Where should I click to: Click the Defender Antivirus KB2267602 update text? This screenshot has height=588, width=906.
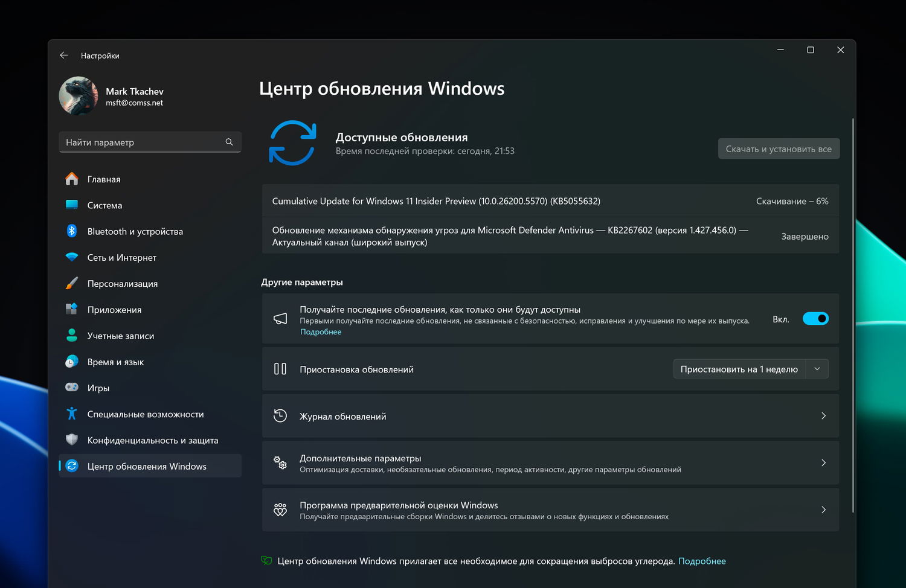510,236
